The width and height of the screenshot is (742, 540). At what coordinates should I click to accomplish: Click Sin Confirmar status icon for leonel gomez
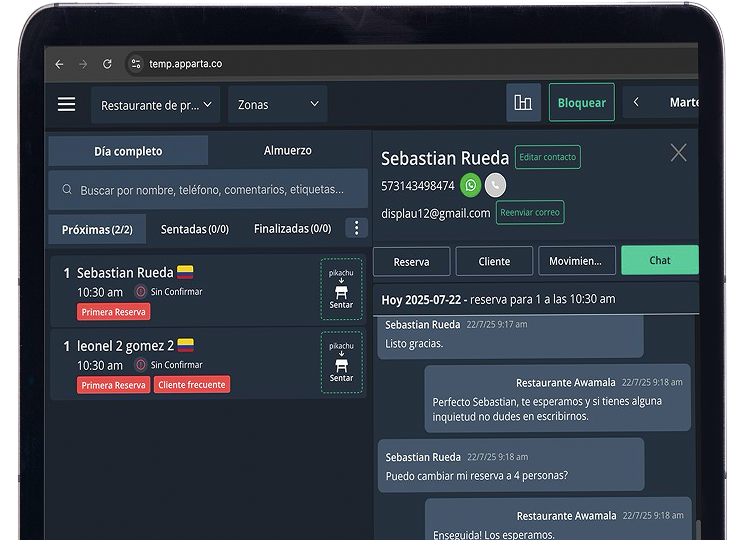pos(141,365)
